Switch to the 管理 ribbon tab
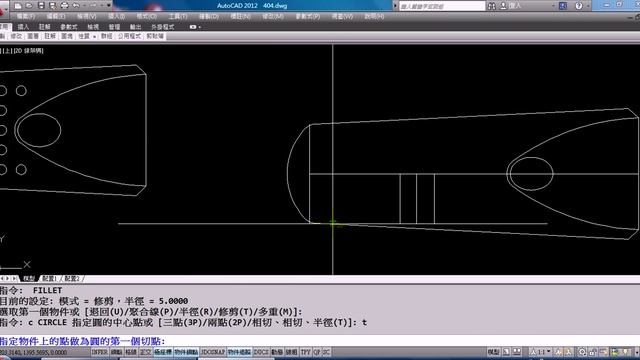640x360 pixels. point(114,27)
